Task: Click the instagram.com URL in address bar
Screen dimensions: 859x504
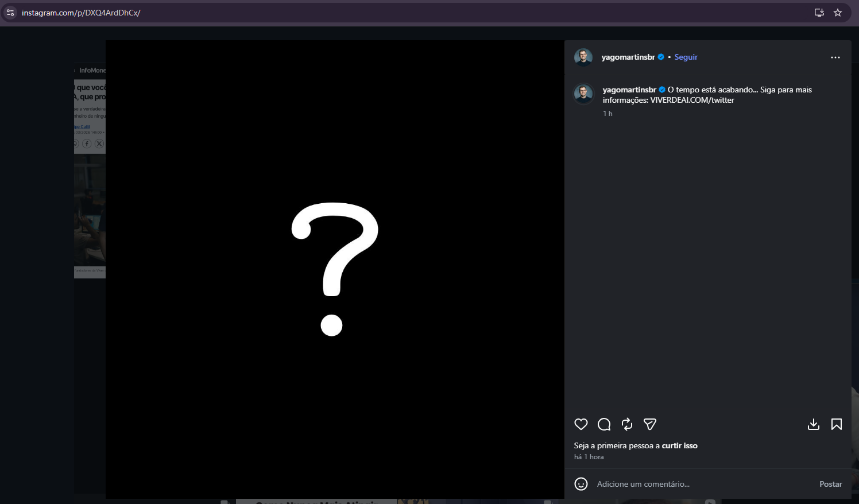Action: point(81,13)
